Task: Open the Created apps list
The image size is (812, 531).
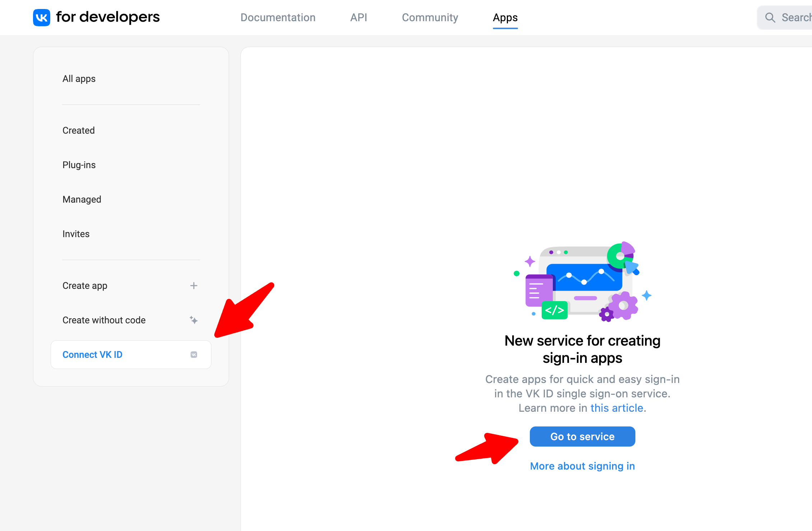Action: 79,130
